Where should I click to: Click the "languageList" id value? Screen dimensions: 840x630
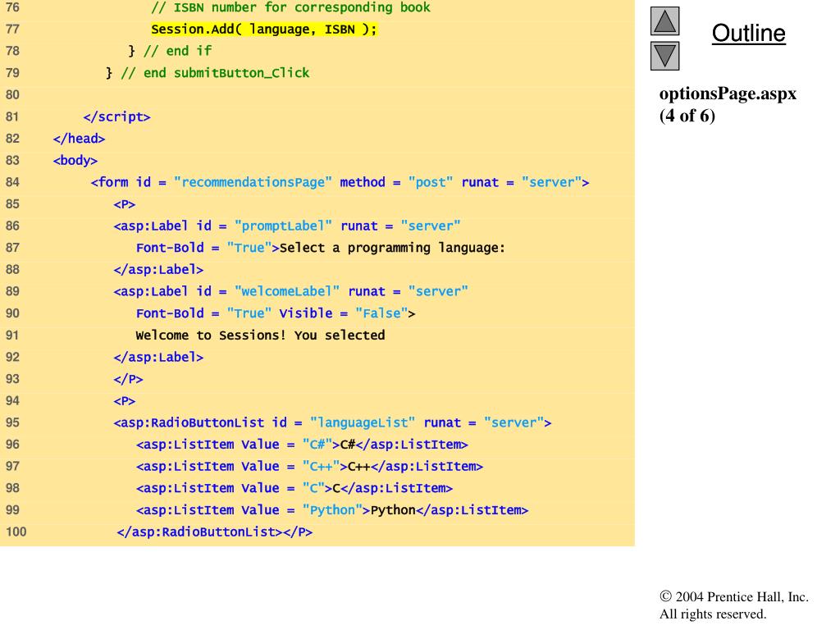(x=363, y=422)
